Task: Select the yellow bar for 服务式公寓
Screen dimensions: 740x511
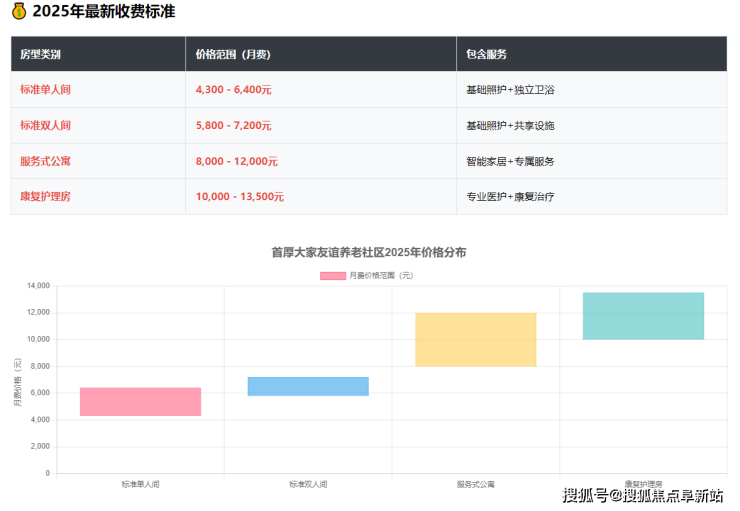Action: point(476,339)
